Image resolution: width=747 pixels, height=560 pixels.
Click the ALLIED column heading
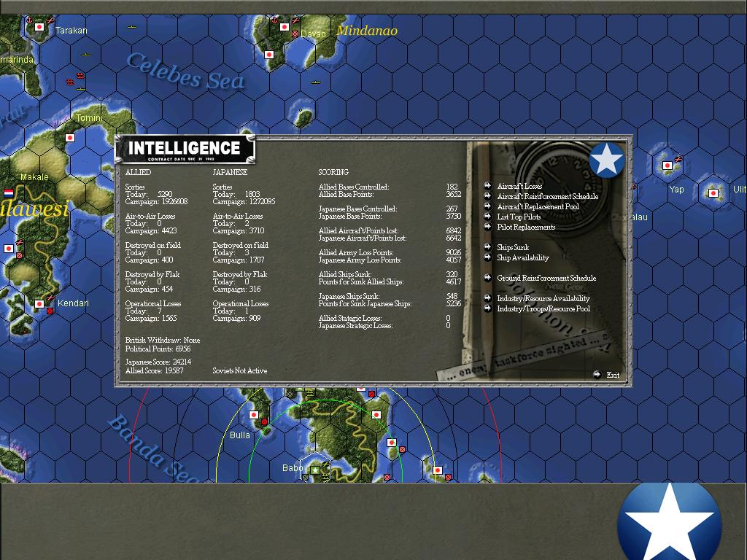pyautogui.click(x=138, y=172)
